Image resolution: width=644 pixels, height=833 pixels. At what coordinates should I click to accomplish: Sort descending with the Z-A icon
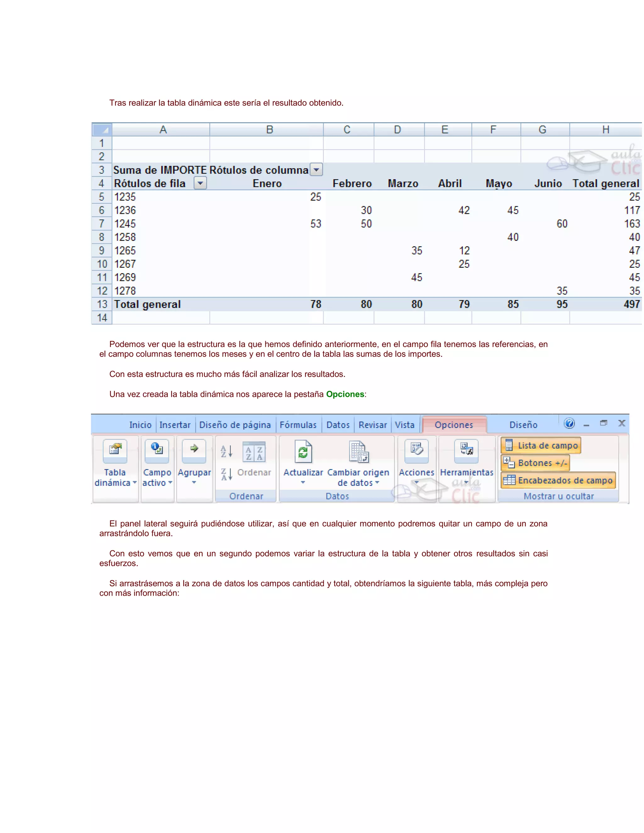tap(226, 474)
